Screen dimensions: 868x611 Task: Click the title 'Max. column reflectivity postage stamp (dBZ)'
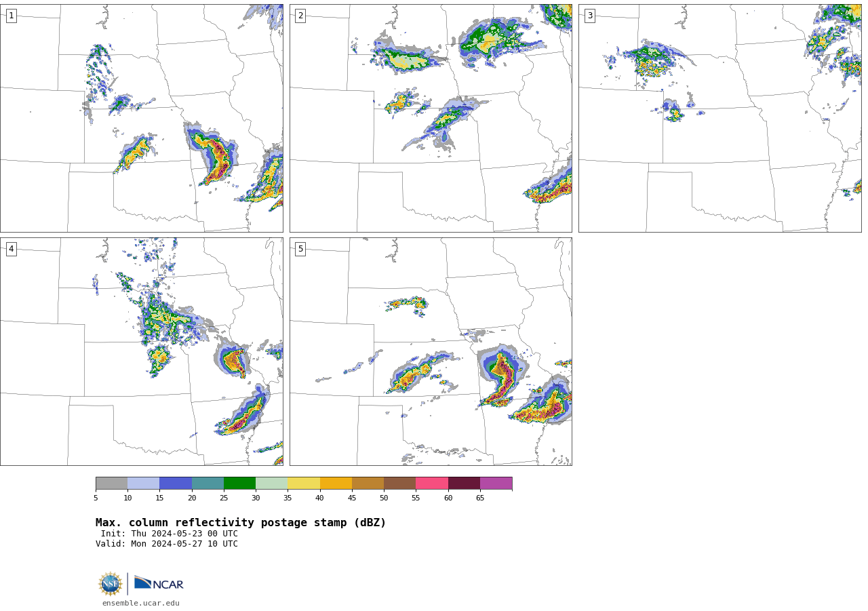click(x=241, y=523)
